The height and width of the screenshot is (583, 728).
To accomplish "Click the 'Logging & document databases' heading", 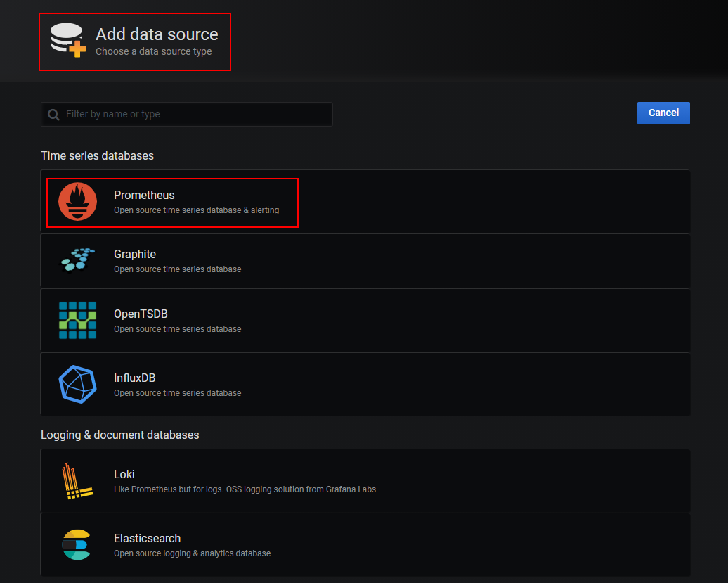I will (x=119, y=435).
